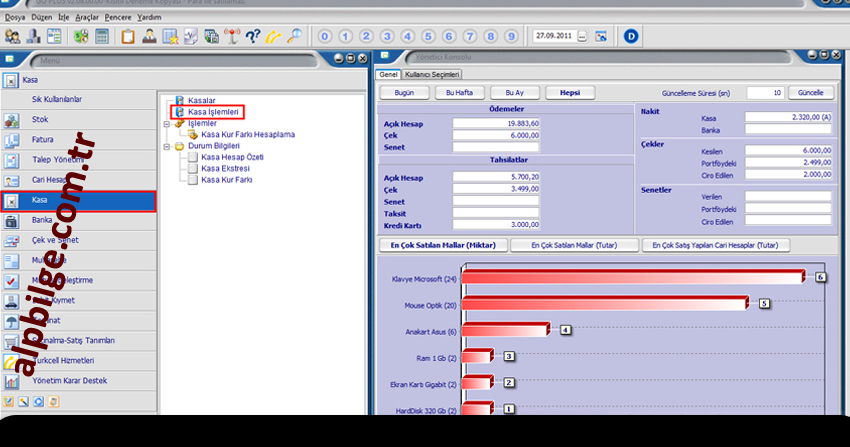850x447 pixels.
Task: Open Kasa İşlemleri in the tree
Action: (212, 113)
